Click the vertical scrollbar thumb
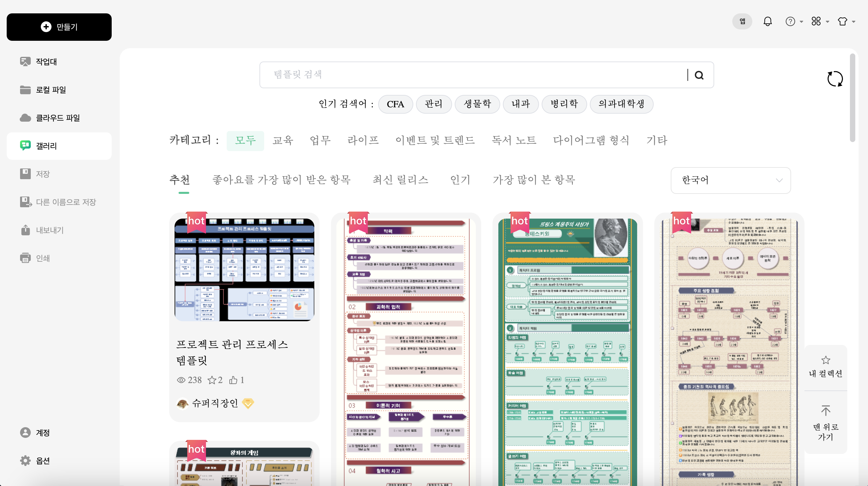This screenshot has height=486, width=868. (x=853, y=98)
